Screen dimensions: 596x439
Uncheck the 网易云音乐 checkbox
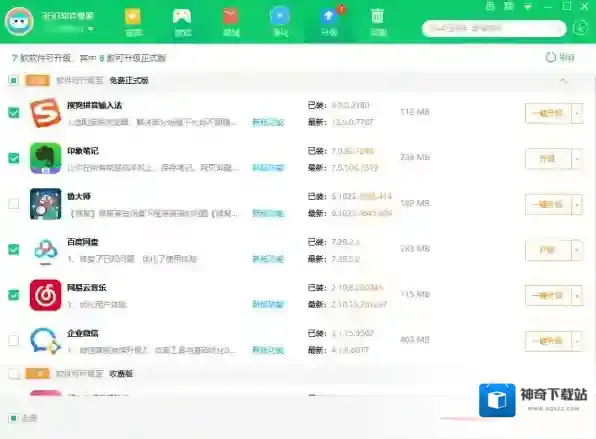pos(14,295)
